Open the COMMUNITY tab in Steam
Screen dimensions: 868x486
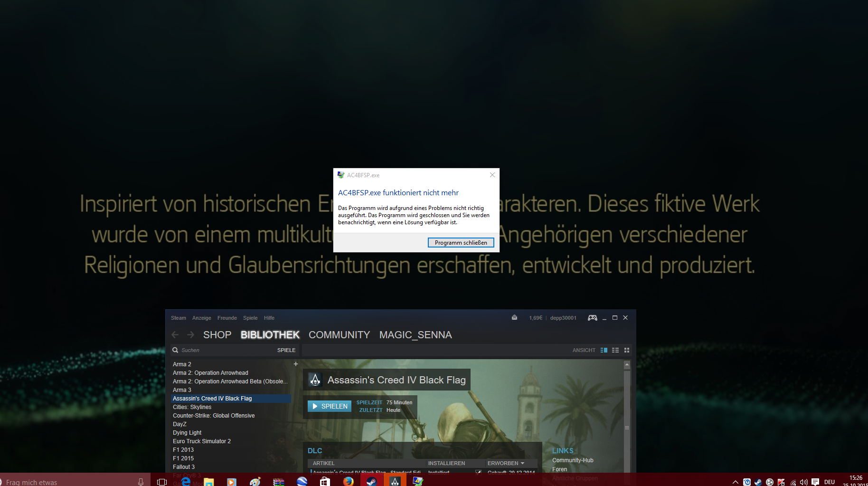point(339,335)
